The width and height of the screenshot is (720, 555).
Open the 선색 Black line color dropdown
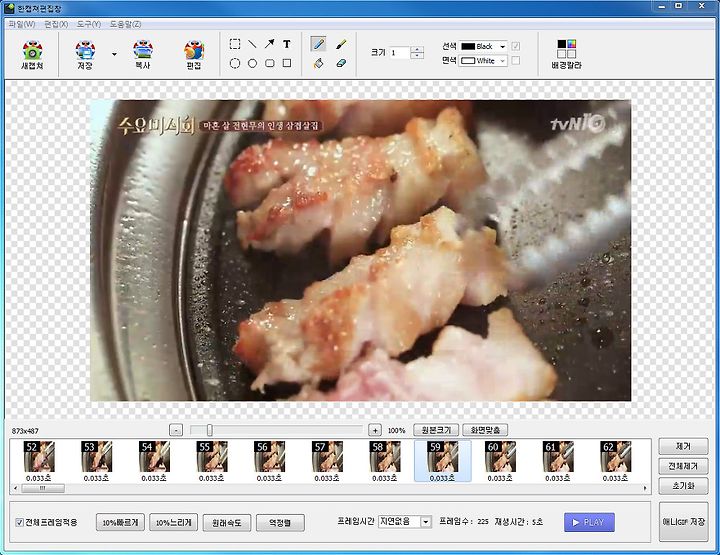483,46
